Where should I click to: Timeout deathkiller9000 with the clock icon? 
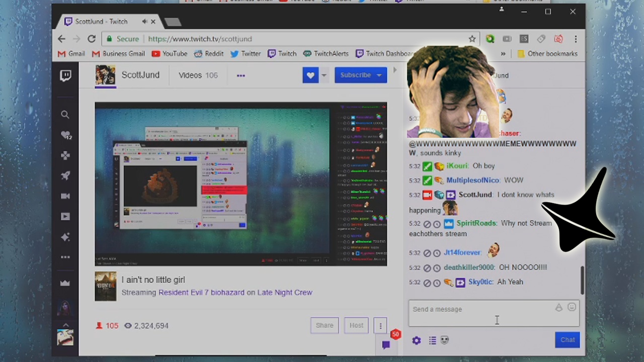[x=437, y=268]
